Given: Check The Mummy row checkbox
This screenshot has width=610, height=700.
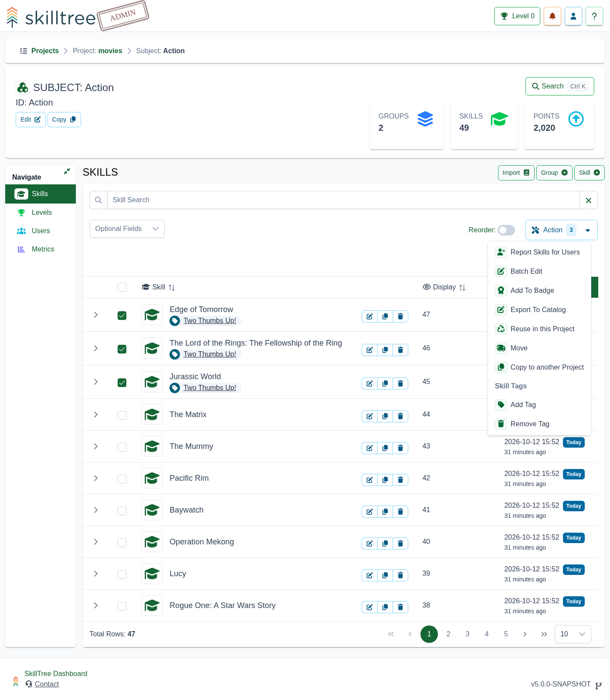Looking at the screenshot, I should click(122, 447).
